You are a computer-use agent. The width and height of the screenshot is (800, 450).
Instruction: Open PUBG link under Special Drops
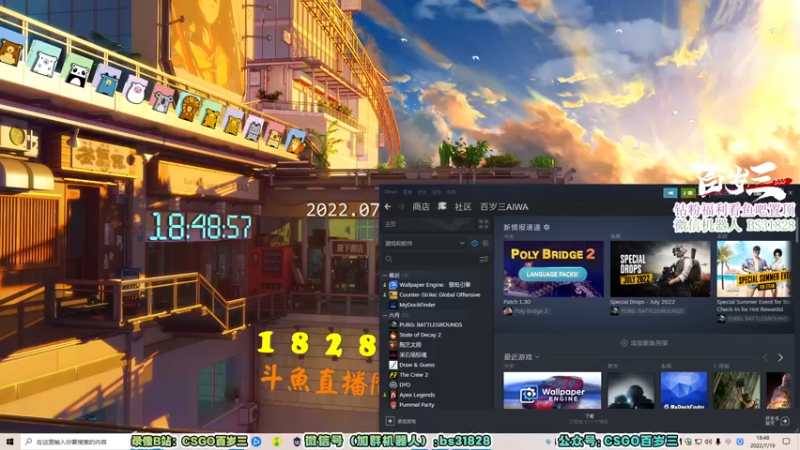647,311
